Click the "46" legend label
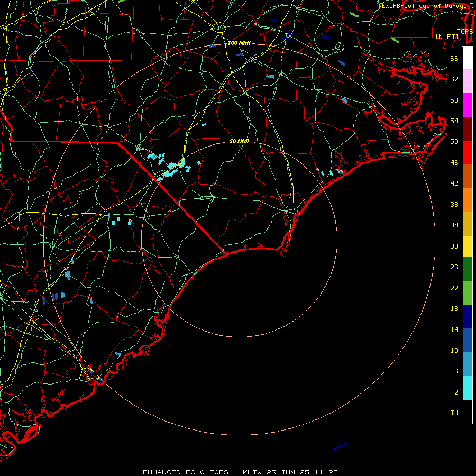This screenshot has height=476, width=476. tap(454, 163)
